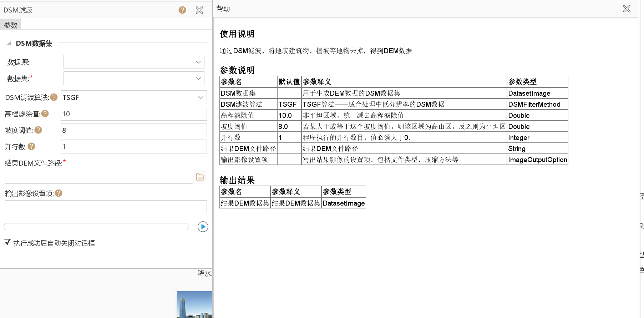This screenshot has height=318, width=644.
Task: Click the building thumbnail image
Action: (x=195, y=304)
